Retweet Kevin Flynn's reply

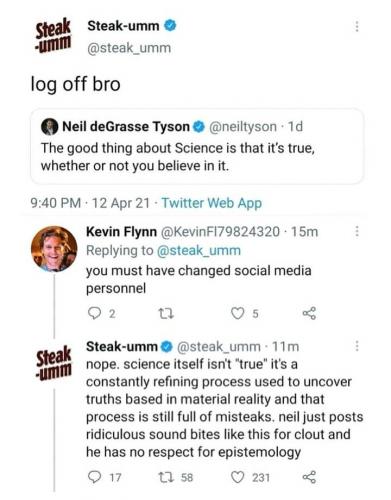pyautogui.click(x=166, y=313)
